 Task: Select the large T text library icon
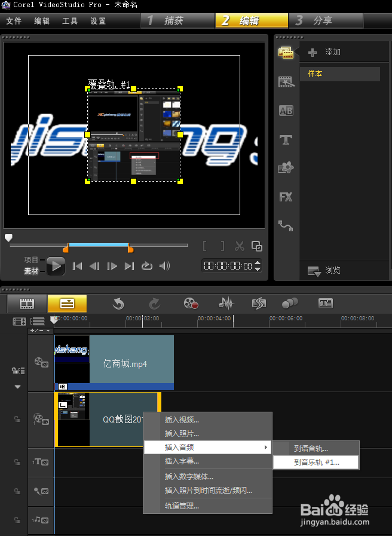pos(286,139)
